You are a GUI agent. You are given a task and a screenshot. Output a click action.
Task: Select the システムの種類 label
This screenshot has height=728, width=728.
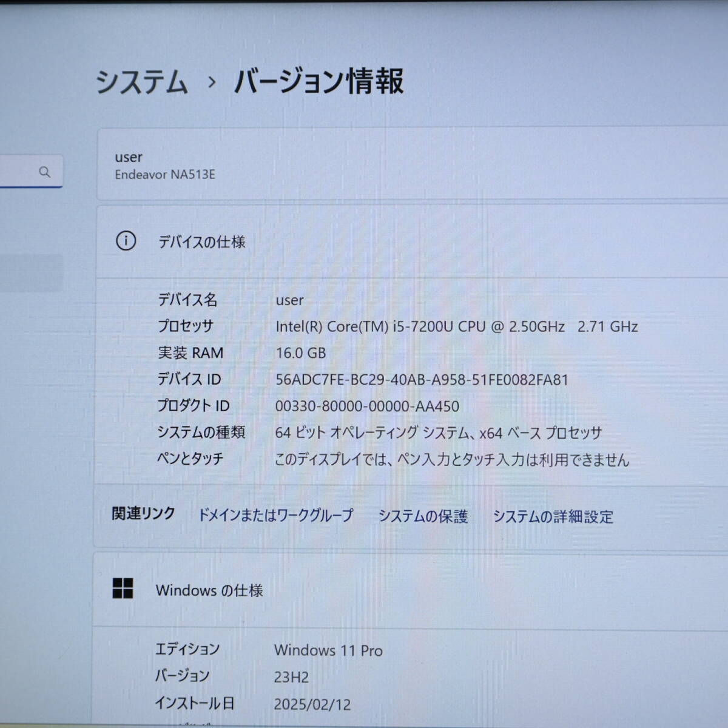click(x=201, y=433)
